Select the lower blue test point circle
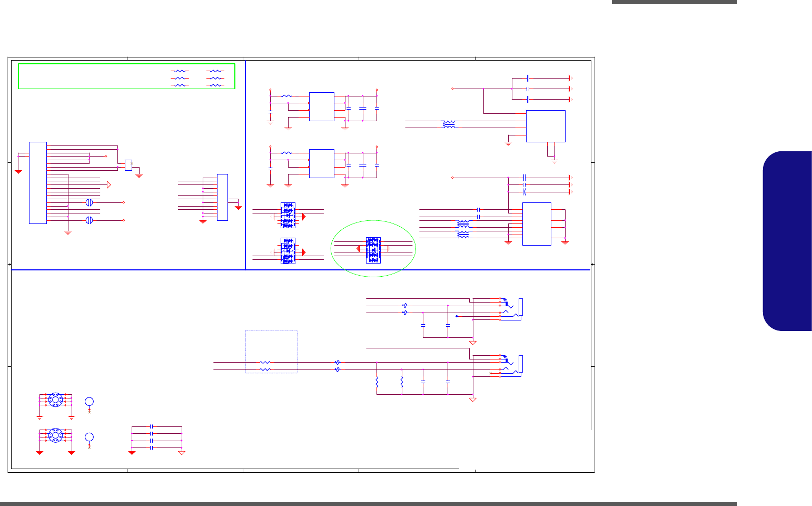812x506 pixels. (x=90, y=437)
